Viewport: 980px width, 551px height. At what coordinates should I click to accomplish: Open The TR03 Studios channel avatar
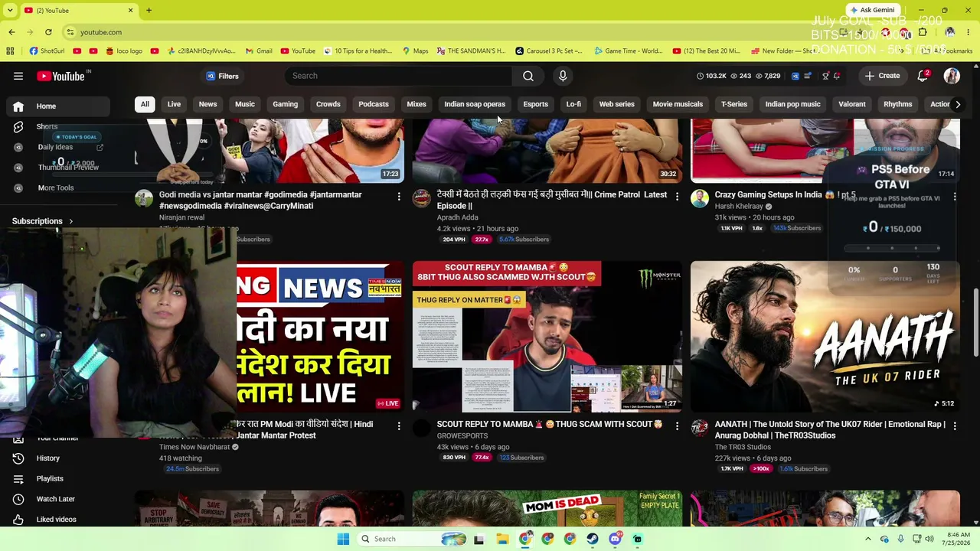click(x=700, y=428)
